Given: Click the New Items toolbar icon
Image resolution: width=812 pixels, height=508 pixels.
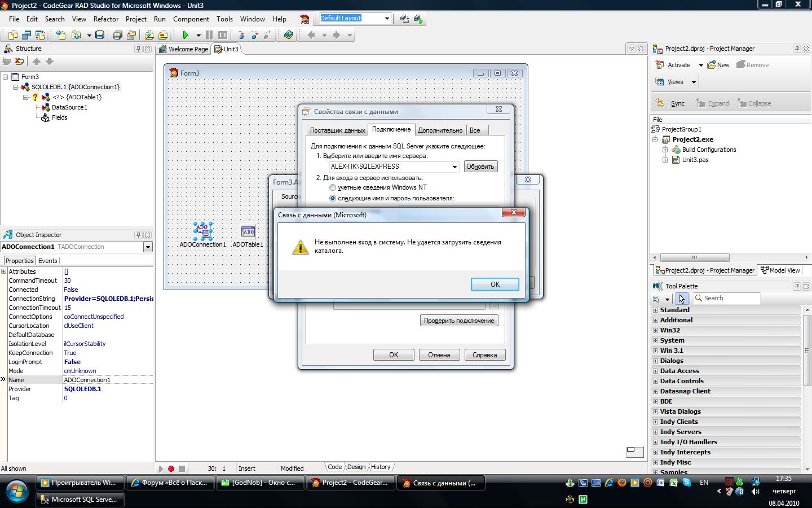Looking at the screenshot, I should click(x=60, y=35).
